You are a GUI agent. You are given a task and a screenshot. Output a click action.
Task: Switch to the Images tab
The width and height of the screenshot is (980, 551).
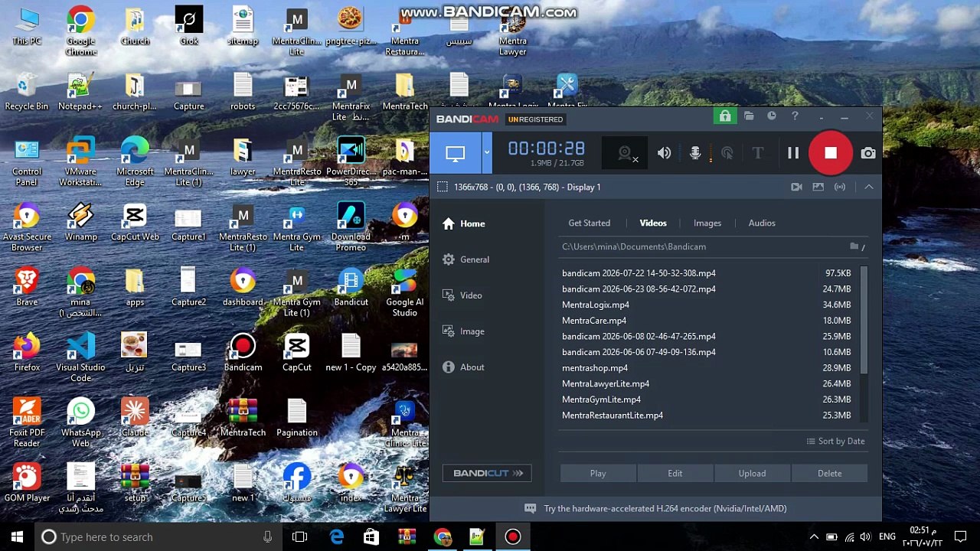coord(707,223)
